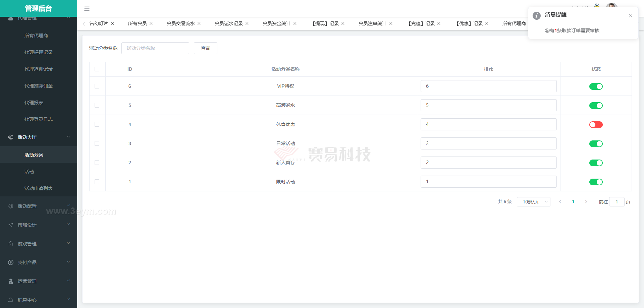This screenshot has width=644, height=308.
Task: Open 活动申请列表 in the sidebar
Action: (x=39, y=188)
